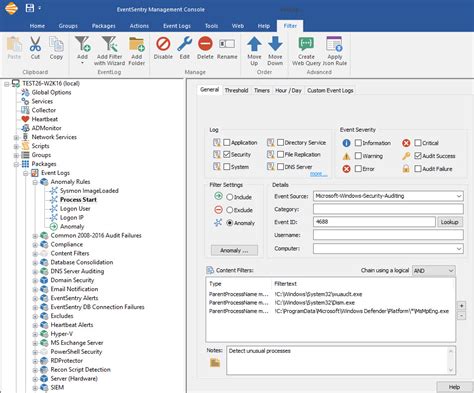Click the Edit wrench icon
The image size is (474, 393).
pos(184,44)
